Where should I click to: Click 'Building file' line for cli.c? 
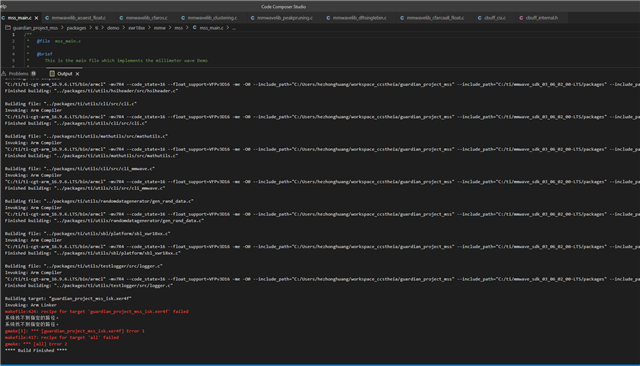click(71, 104)
